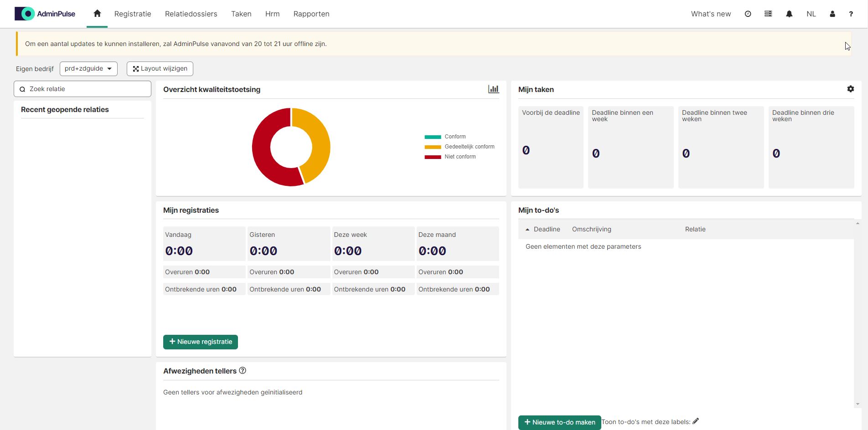Screen dimensions: 868x430
Task: Open the Rapporten menu
Action: coord(311,14)
